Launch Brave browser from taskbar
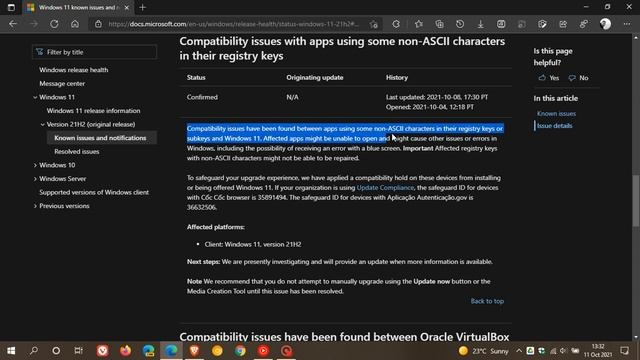 [x=194, y=351]
